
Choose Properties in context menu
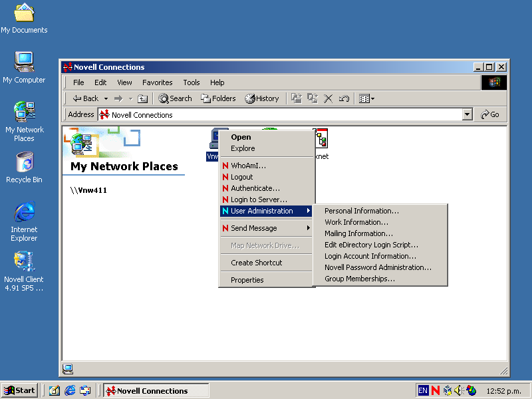(x=266, y=280)
